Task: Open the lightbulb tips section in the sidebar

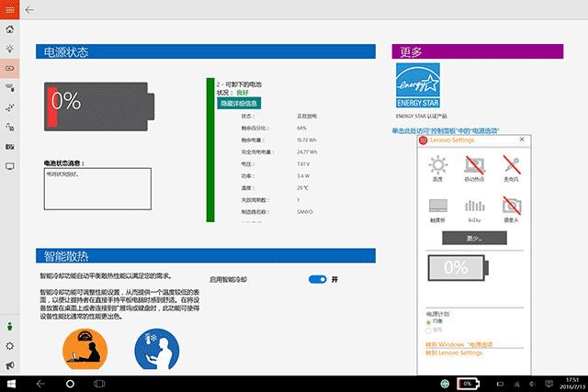Action: [x=10, y=49]
